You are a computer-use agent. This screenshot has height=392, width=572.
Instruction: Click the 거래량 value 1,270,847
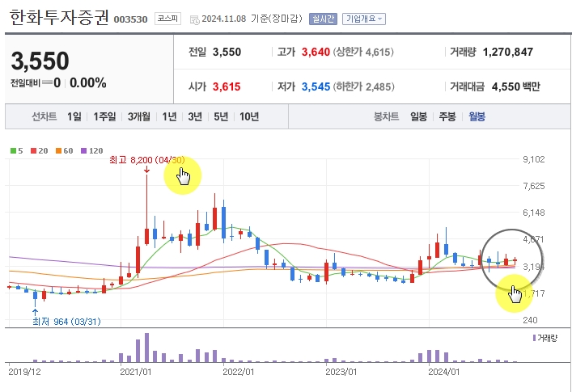point(508,52)
